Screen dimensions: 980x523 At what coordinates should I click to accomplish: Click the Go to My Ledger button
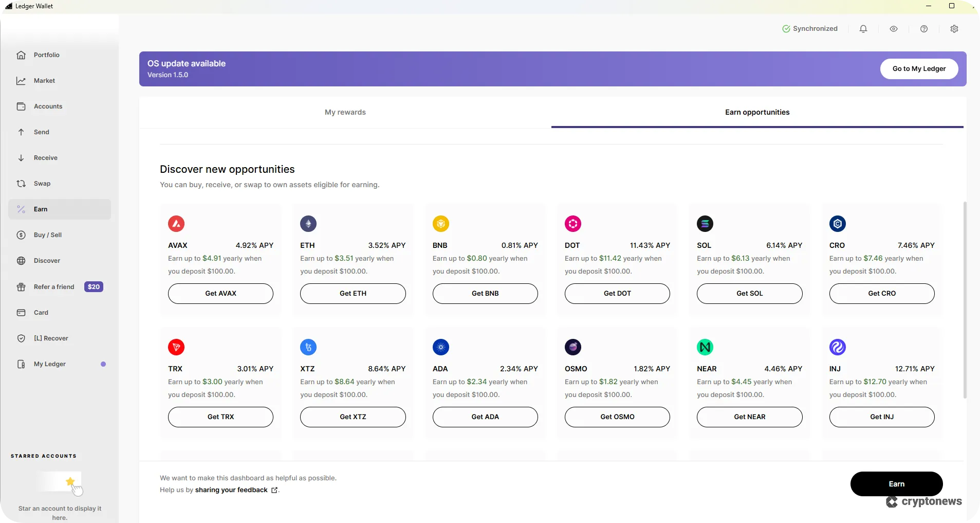919,68
